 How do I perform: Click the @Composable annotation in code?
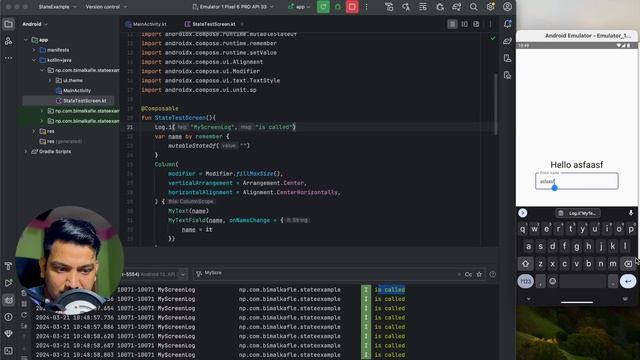click(x=160, y=109)
